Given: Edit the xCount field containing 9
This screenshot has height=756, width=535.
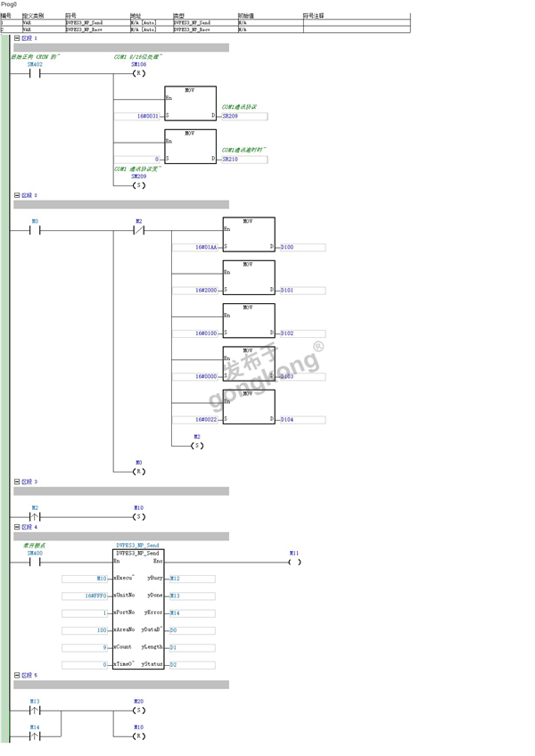Looking at the screenshot, I should pyautogui.click(x=85, y=647).
